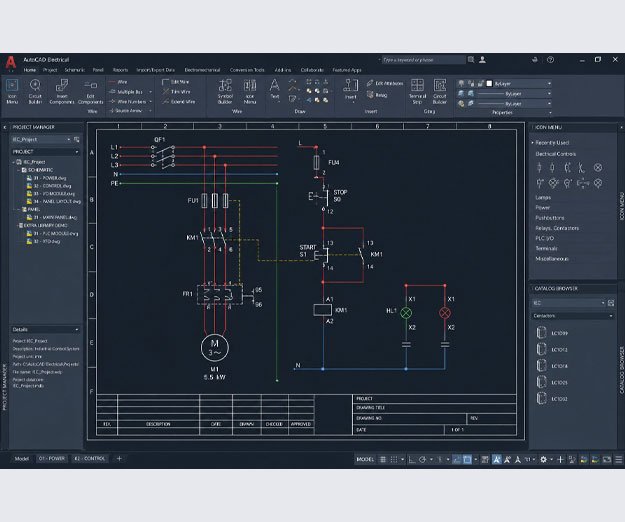Open the Contactors category dropdown in Catalog Browser
Image resolution: width=625 pixels, height=522 pixels.
pyautogui.click(x=572, y=316)
